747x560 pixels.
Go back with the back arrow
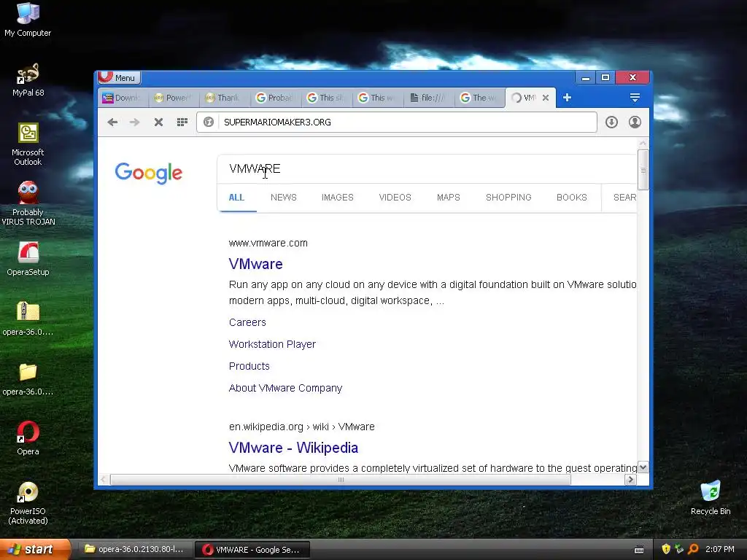[112, 122]
